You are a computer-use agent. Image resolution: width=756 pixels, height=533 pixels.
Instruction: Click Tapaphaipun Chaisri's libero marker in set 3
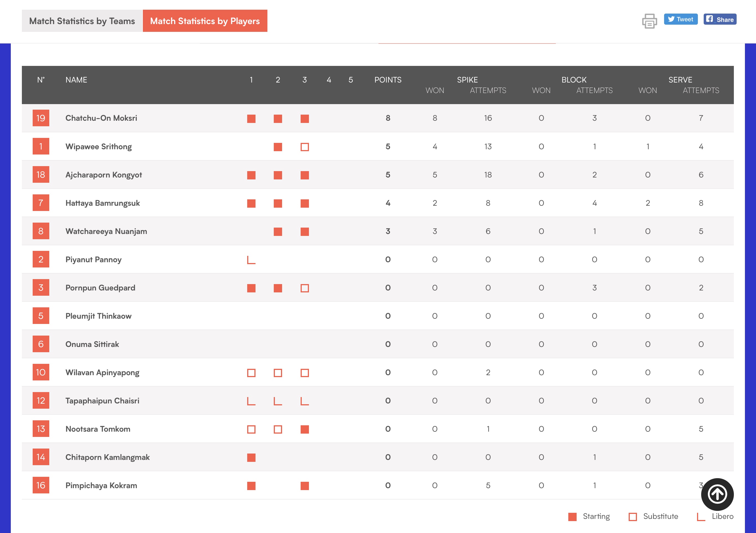(x=305, y=401)
